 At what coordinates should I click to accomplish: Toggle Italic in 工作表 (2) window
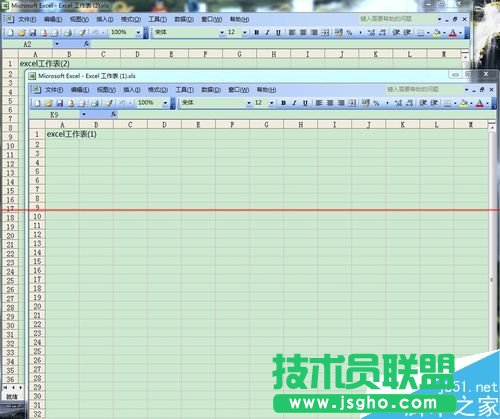[267, 33]
